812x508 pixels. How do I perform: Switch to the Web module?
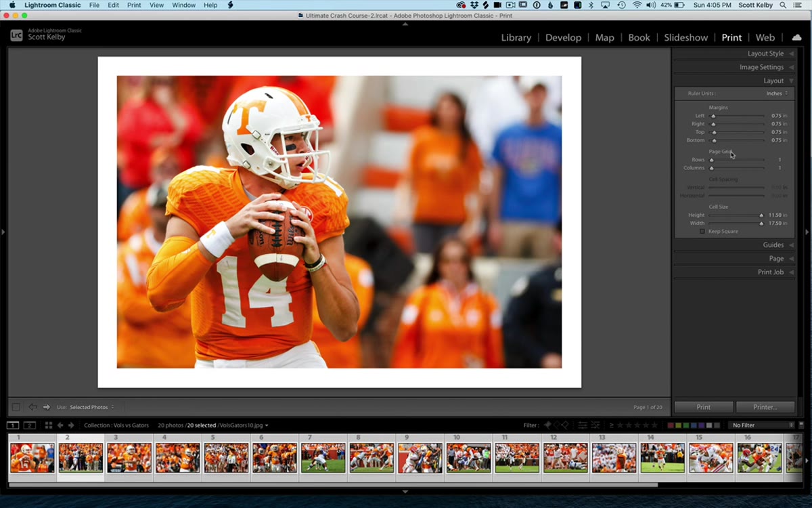(x=765, y=37)
